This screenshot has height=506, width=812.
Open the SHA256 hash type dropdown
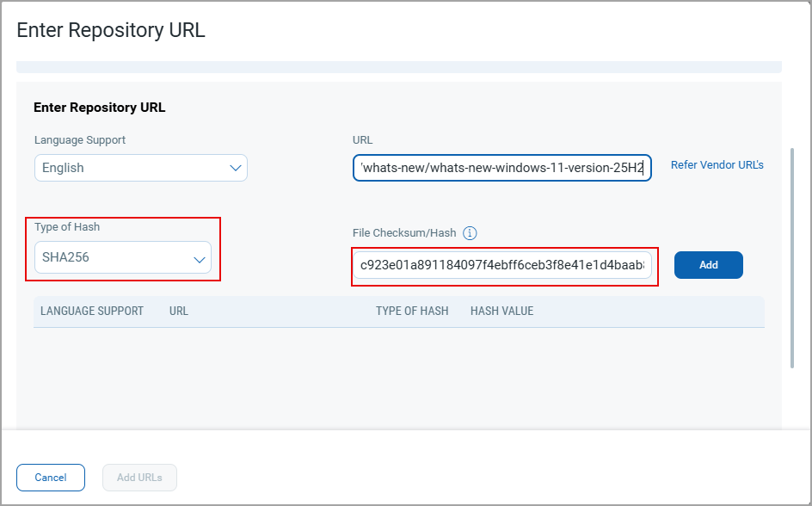122,257
